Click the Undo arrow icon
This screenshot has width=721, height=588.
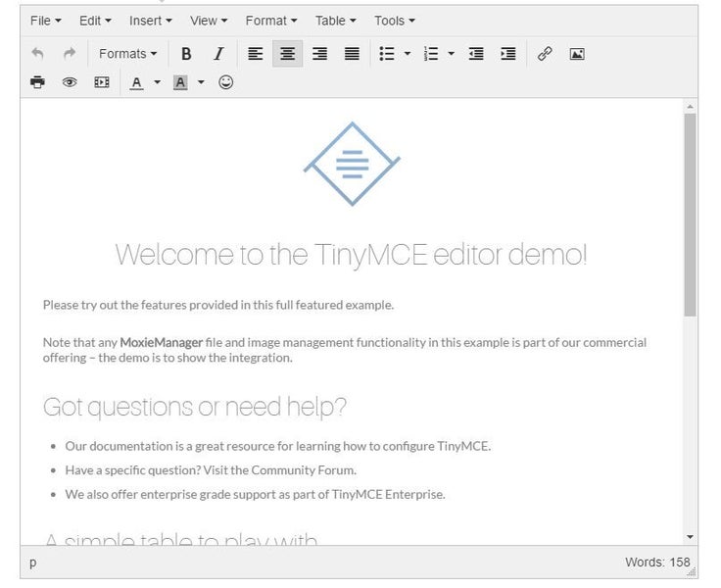[x=37, y=54]
